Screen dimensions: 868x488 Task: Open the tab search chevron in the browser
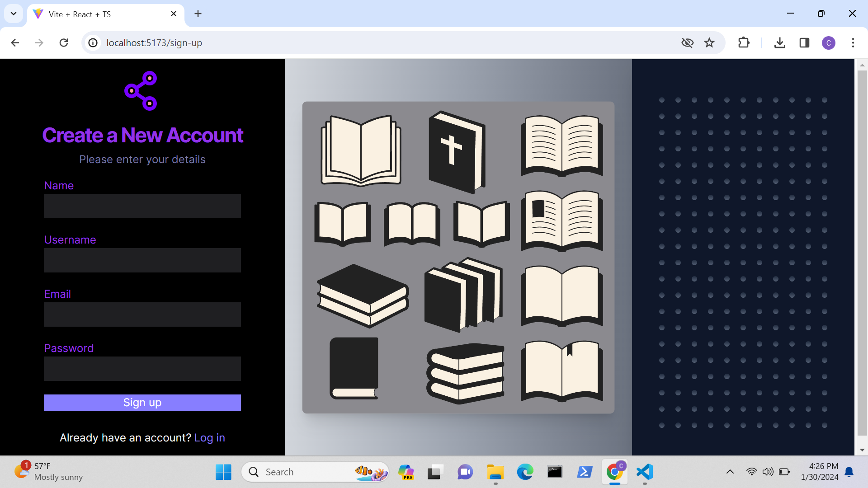click(13, 14)
